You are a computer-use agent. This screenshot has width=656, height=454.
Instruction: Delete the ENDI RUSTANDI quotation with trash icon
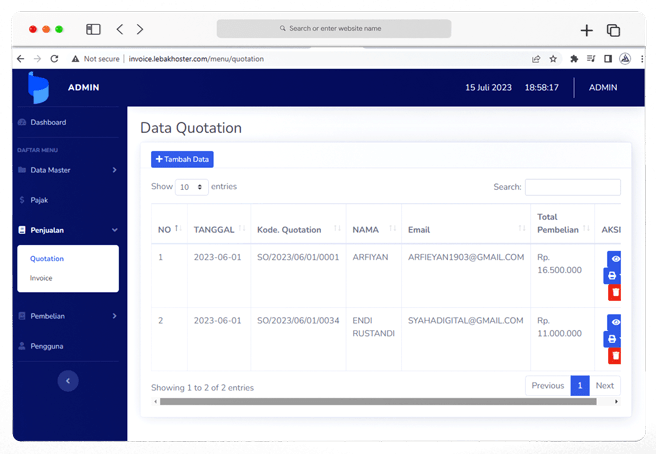615,356
